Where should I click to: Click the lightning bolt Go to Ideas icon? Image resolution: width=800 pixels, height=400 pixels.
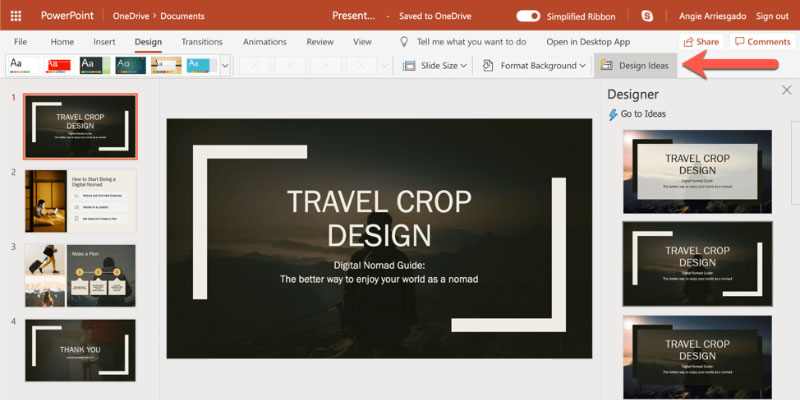coord(613,114)
